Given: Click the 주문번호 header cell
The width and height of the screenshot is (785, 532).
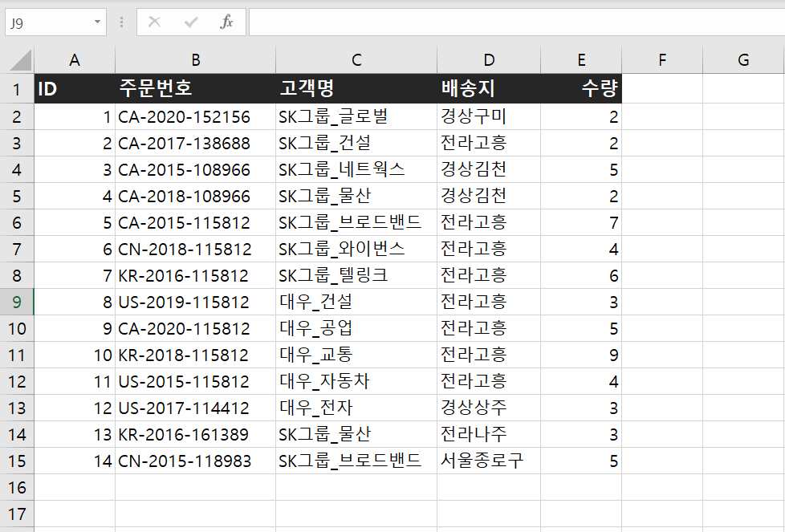Looking at the screenshot, I should point(196,88).
